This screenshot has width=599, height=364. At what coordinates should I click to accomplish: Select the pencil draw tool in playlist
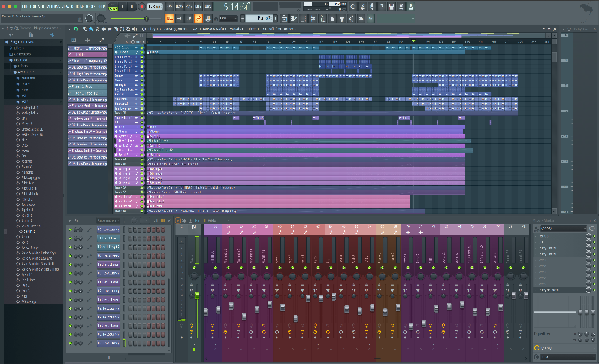pos(85,29)
